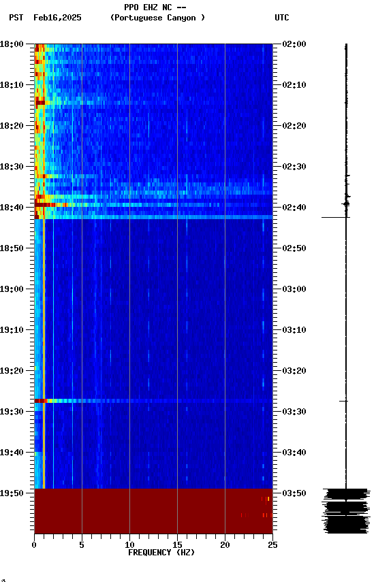Click the '18:10' PST time label
376x588 pixels.
pyautogui.click(x=12, y=85)
